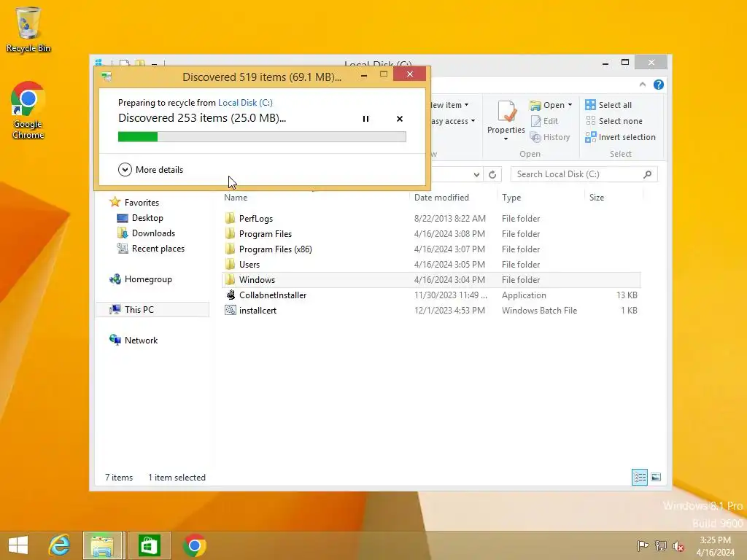
Task: Select the Program Files (x86) folder
Action: pyautogui.click(x=275, y=249)
